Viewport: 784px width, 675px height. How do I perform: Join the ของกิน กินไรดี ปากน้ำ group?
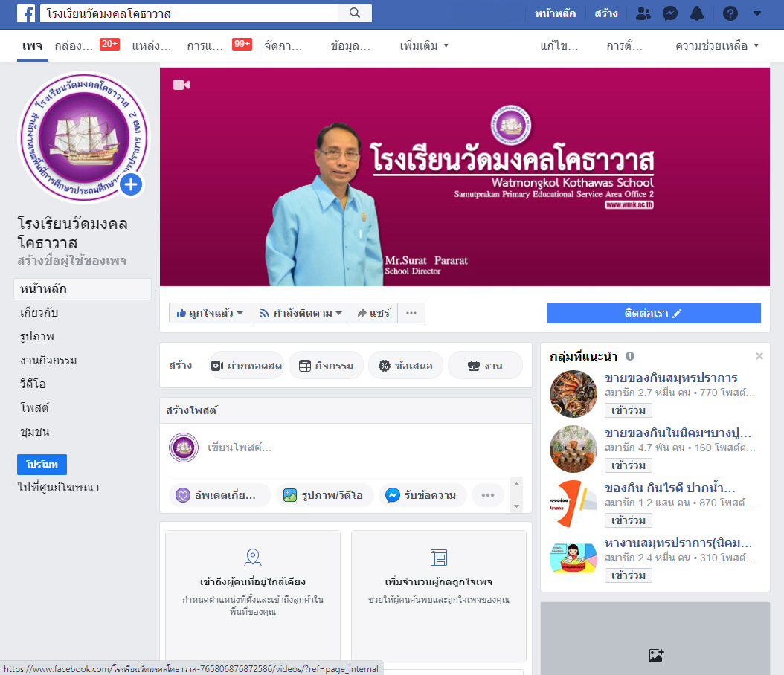coord(629,520)
